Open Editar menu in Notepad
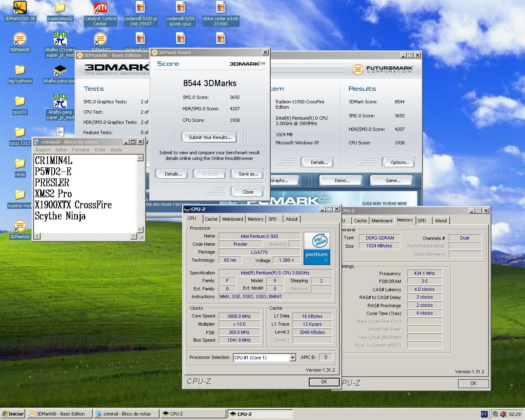 (61, 150)
